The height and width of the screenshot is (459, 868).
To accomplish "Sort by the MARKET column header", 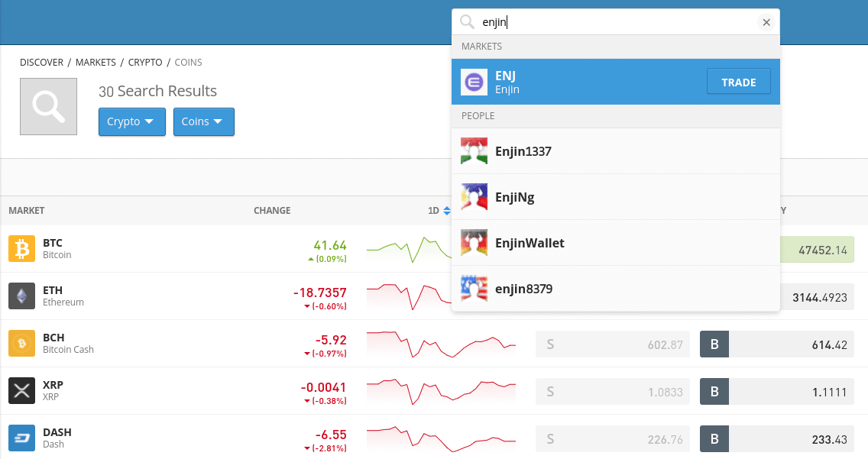I will pyautogui.click(x=27, y=211).
